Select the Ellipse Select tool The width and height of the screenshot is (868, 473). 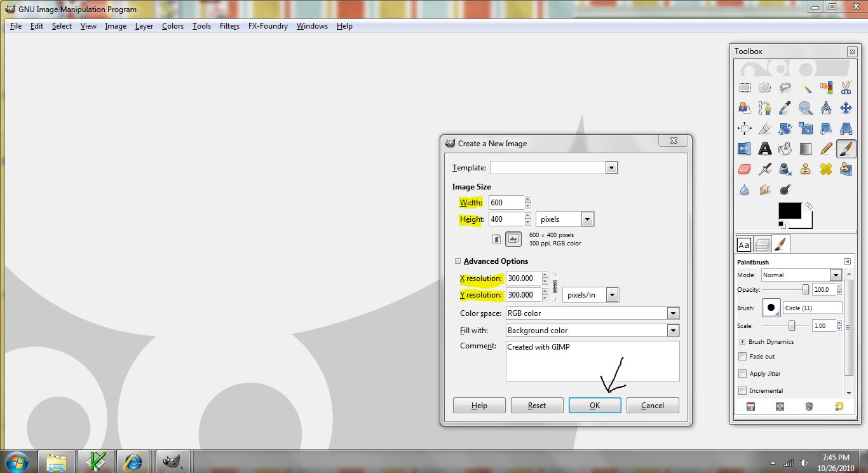[x=765, y=88]
